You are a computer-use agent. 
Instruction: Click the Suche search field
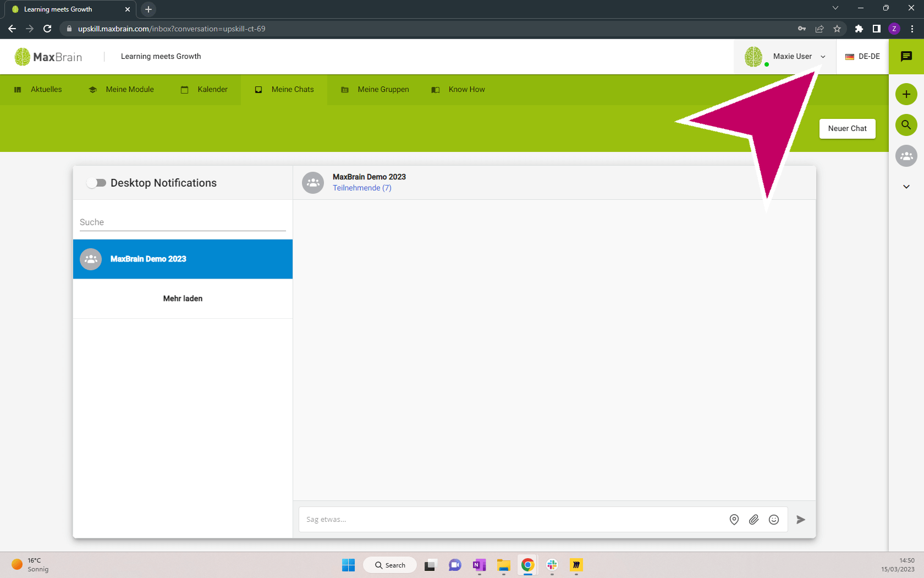183,222
